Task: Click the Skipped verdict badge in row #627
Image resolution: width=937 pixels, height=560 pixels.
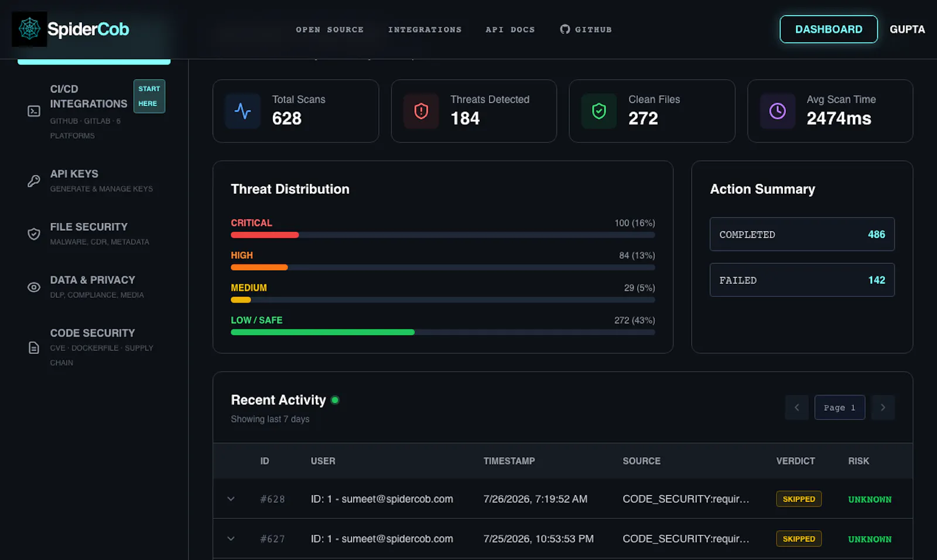Action: [799, 539]
